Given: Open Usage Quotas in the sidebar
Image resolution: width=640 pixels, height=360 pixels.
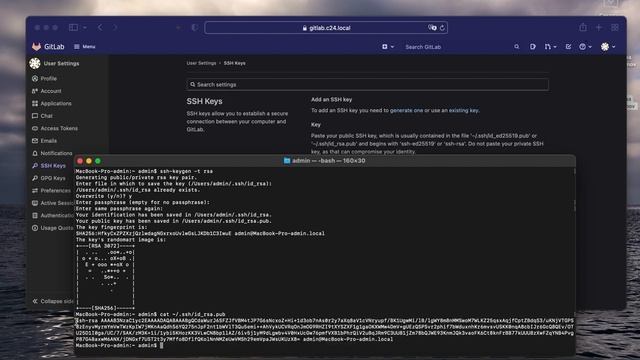Looking at the screenshot, I should (x=53, y=228).
